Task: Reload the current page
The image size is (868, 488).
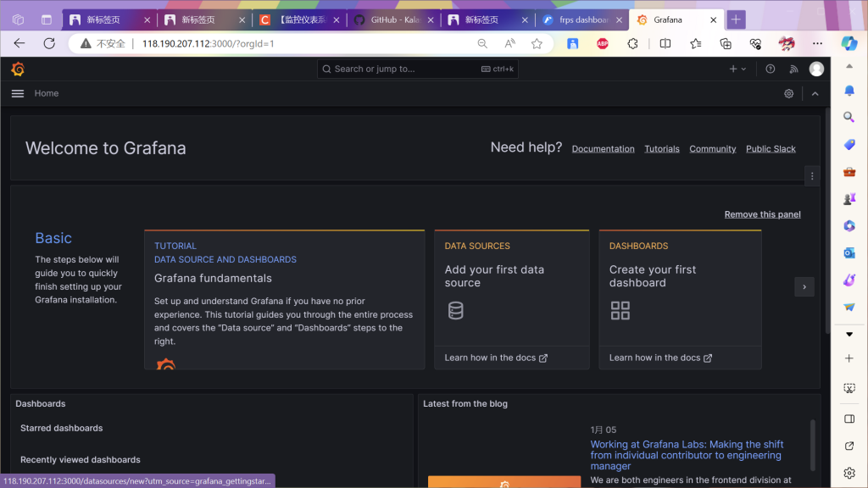Action: [x=49, y=44]
